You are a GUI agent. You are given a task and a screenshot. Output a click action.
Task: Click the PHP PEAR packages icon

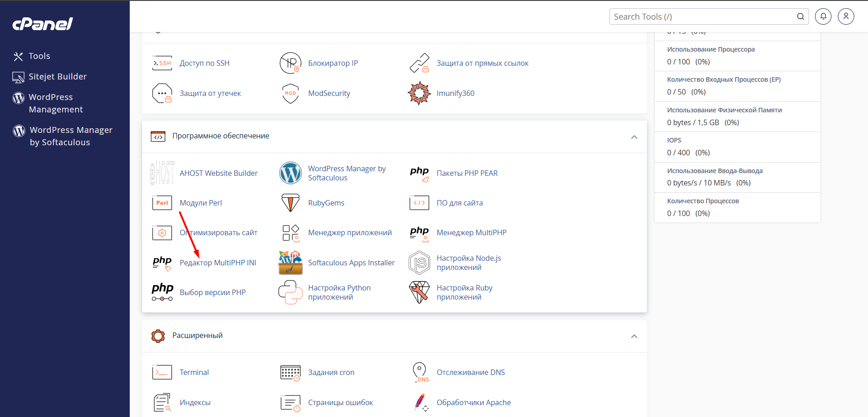[x=419, y=174]
